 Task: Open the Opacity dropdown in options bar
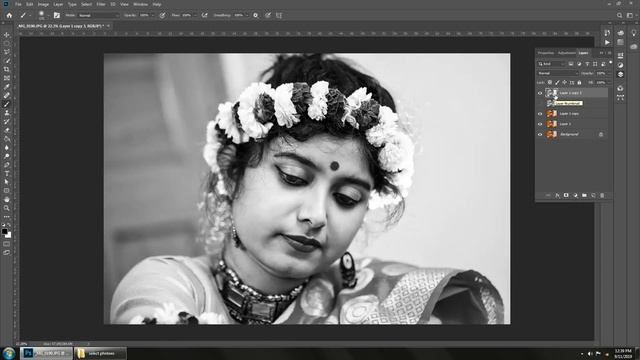pos(153,15)
